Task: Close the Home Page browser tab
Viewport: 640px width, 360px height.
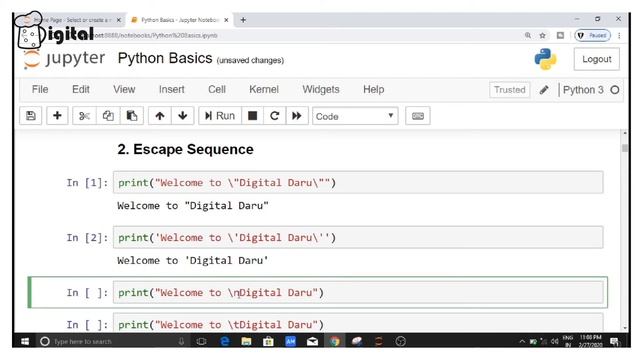Action: point(119,20)
